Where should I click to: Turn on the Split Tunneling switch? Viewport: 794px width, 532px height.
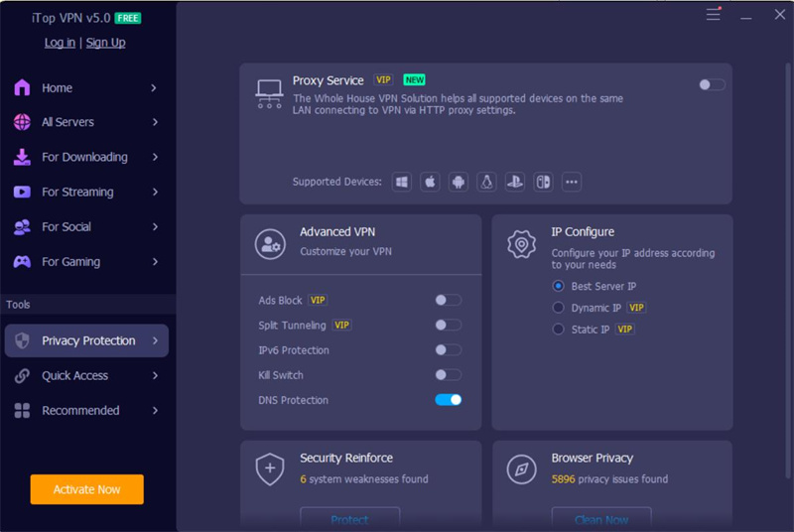point(449,325)
